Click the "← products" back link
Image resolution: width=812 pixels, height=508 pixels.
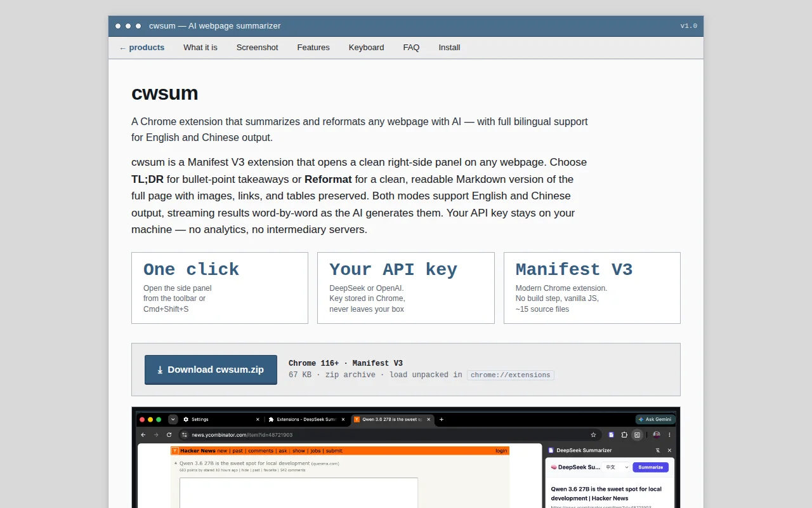tap(141, 48)
